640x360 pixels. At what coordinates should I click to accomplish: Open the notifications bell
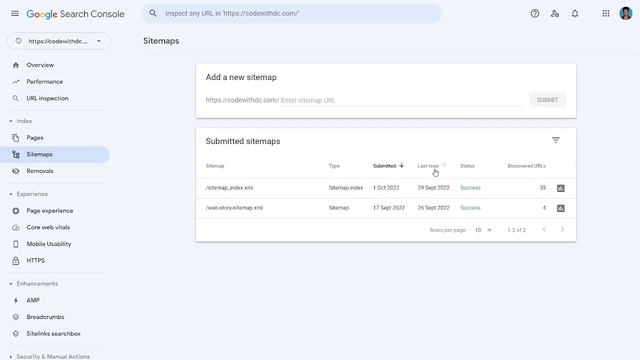(575, 13)
